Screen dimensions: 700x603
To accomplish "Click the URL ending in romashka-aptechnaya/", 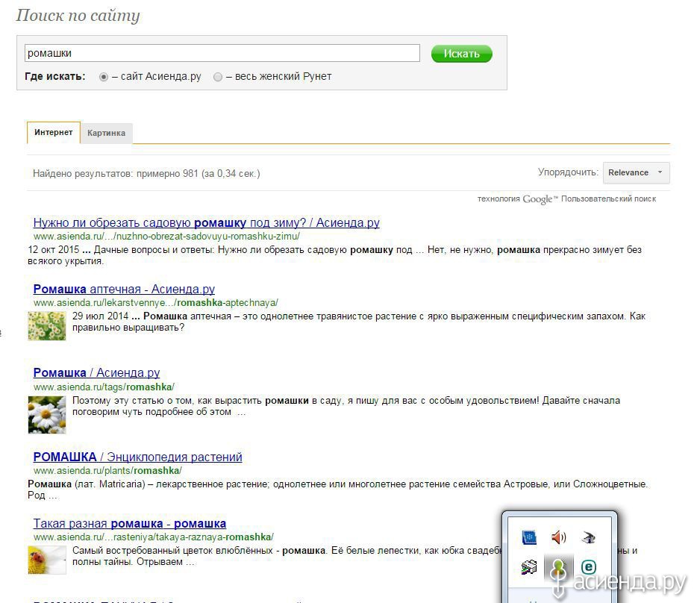I will [156, 302].
